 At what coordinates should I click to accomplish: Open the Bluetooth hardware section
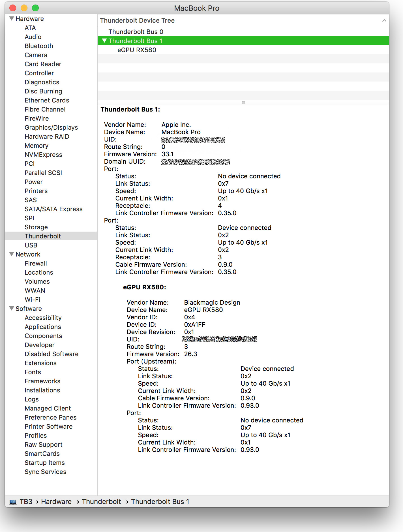point(39,46)
